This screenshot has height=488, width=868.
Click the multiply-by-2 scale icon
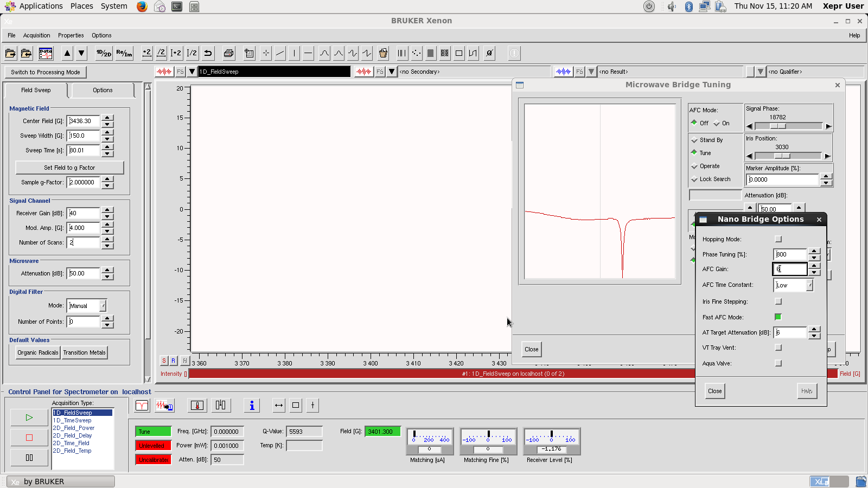coord(146,53)
